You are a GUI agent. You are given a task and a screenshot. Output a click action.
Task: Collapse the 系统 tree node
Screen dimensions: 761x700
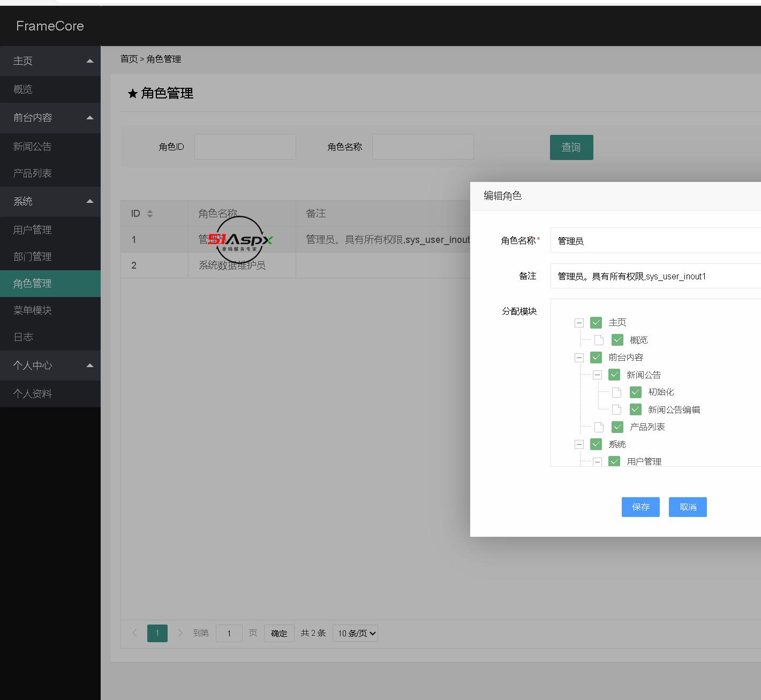pos(579,444)
